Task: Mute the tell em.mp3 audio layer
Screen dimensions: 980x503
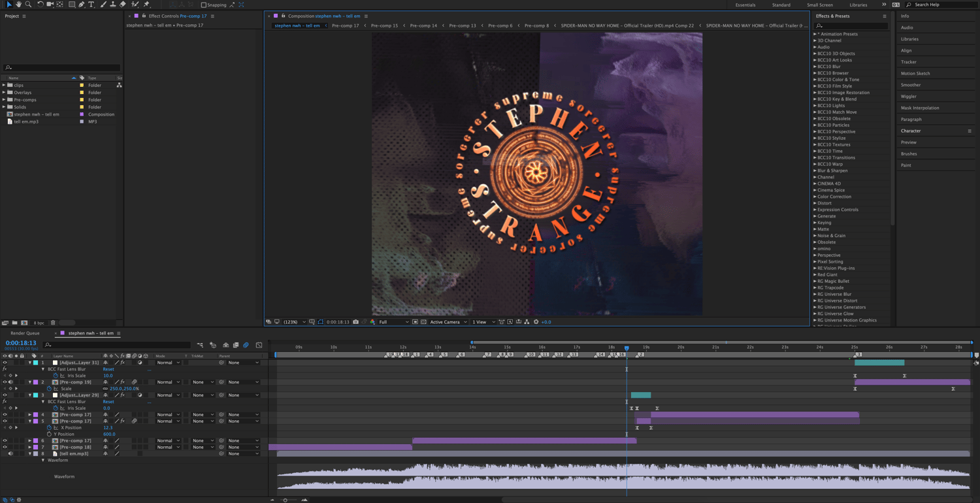Action: pyautogui.click(x=10, y=454)
